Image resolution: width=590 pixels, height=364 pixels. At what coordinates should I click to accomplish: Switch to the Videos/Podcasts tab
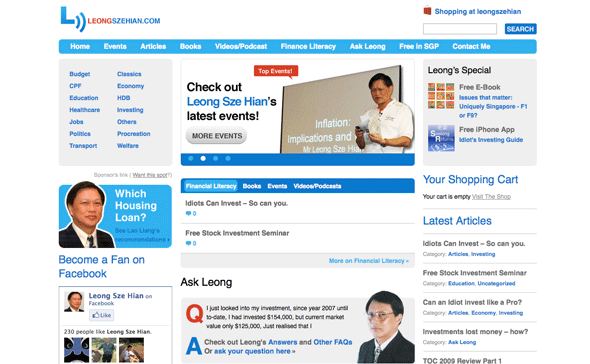[x=317, y=186]
